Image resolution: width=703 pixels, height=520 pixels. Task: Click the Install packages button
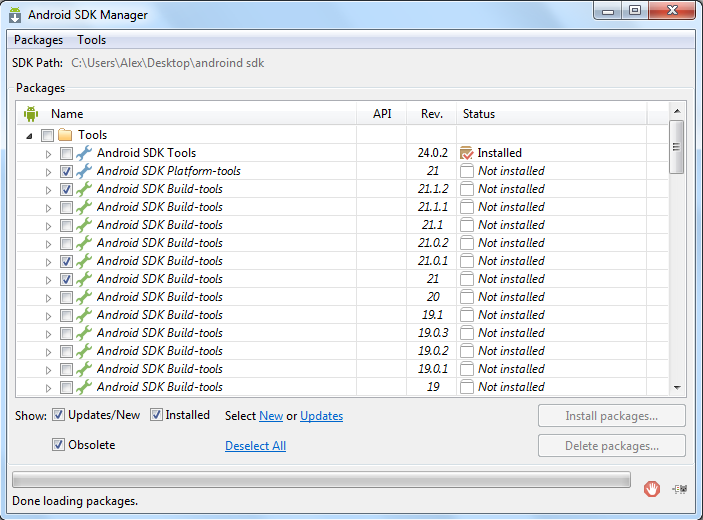pos(612,416)
